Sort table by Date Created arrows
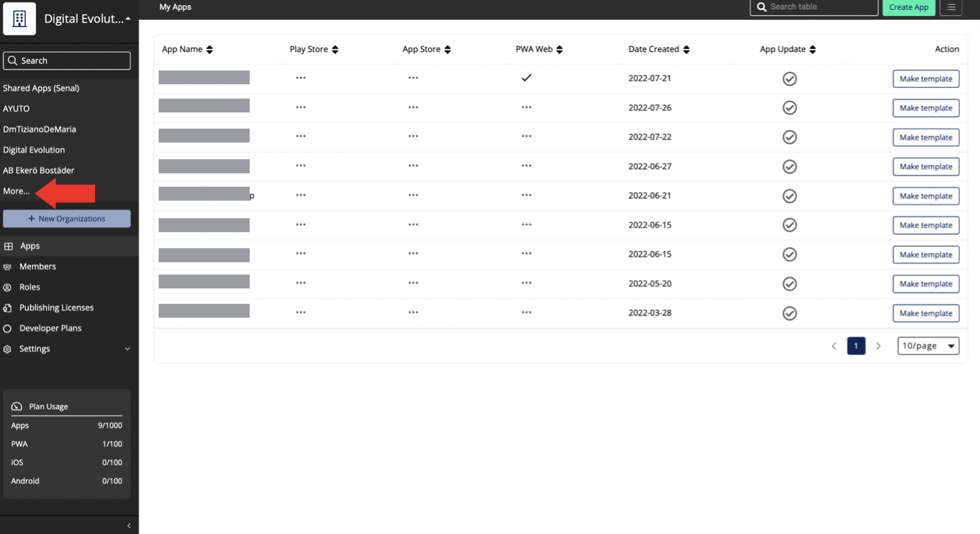The image size is (980, 534). (x=686, y=49)
